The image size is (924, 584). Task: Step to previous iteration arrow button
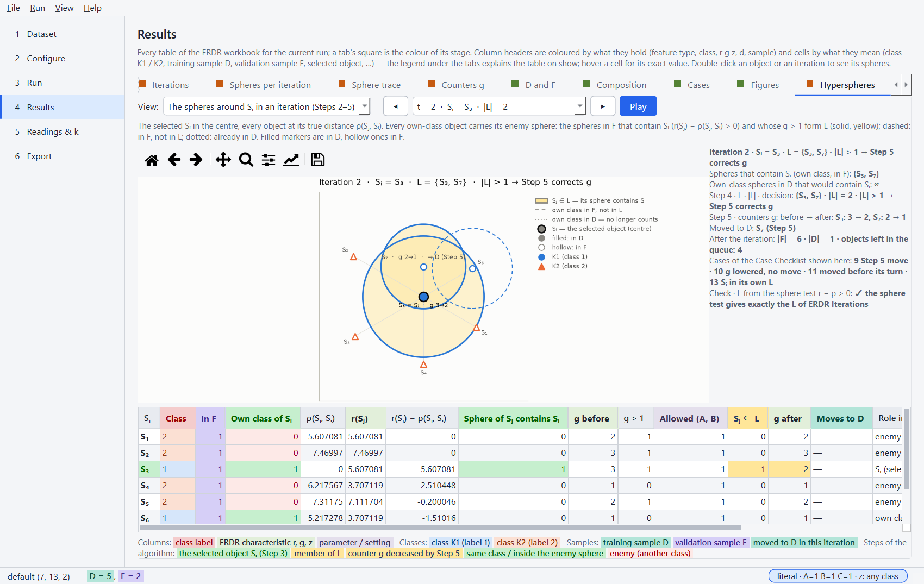tap(396, 106)
